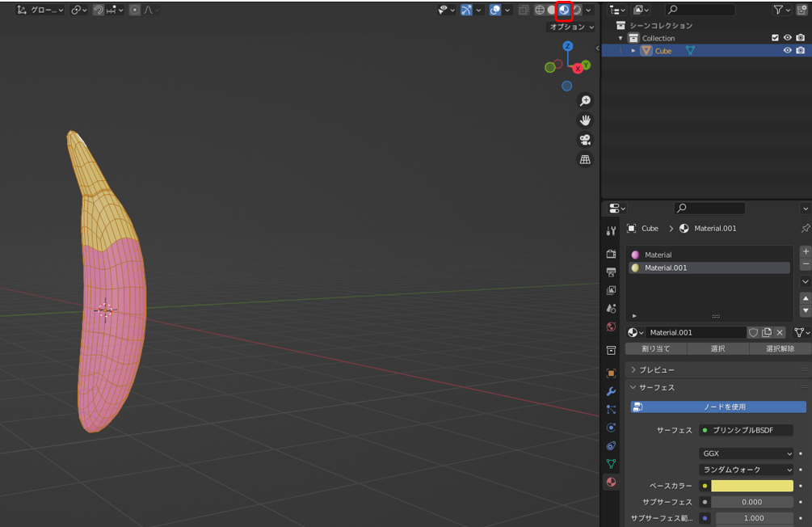
Task: Open properties editor type menu
Action: coord(617,209)
